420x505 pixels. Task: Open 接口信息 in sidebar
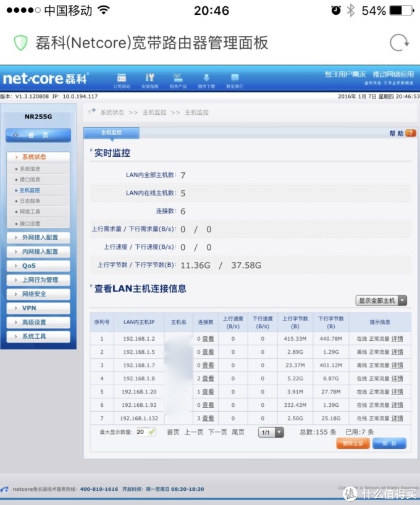30,180
